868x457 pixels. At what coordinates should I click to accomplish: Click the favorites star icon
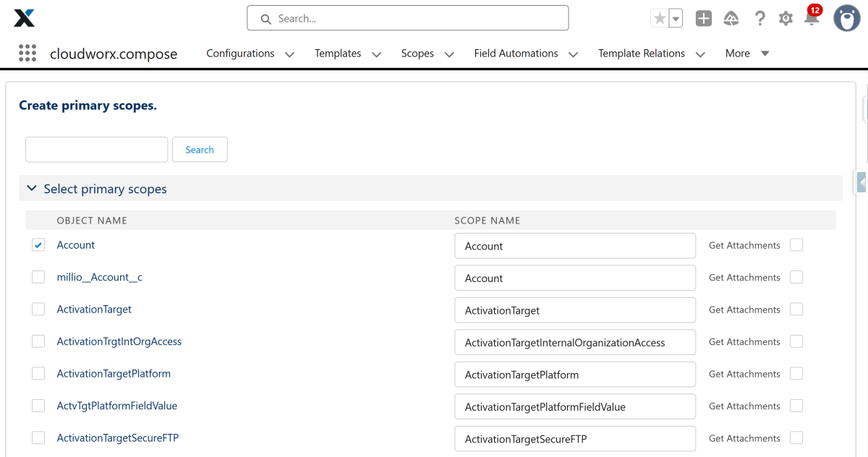click(x=660, y=19)
